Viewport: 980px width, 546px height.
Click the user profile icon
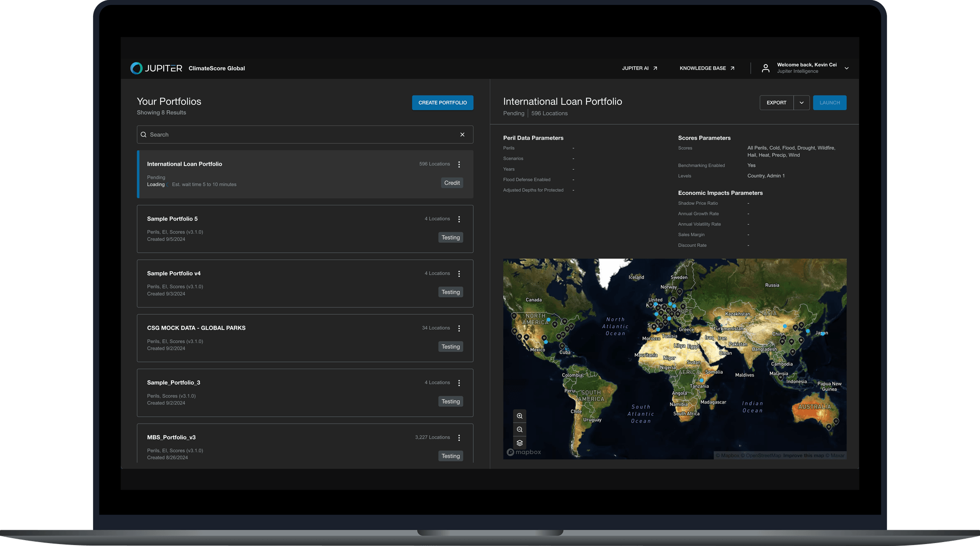click(x=765, y=68)
